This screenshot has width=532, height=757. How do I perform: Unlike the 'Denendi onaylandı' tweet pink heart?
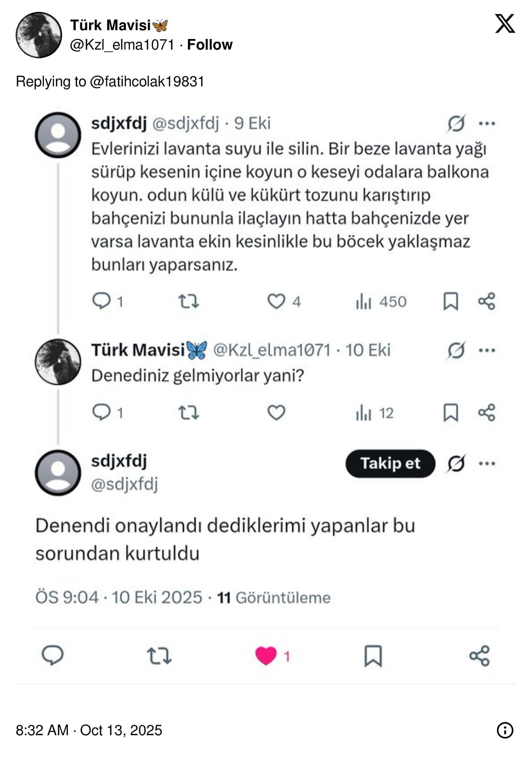pyautogui.click(x=266, y=656)
